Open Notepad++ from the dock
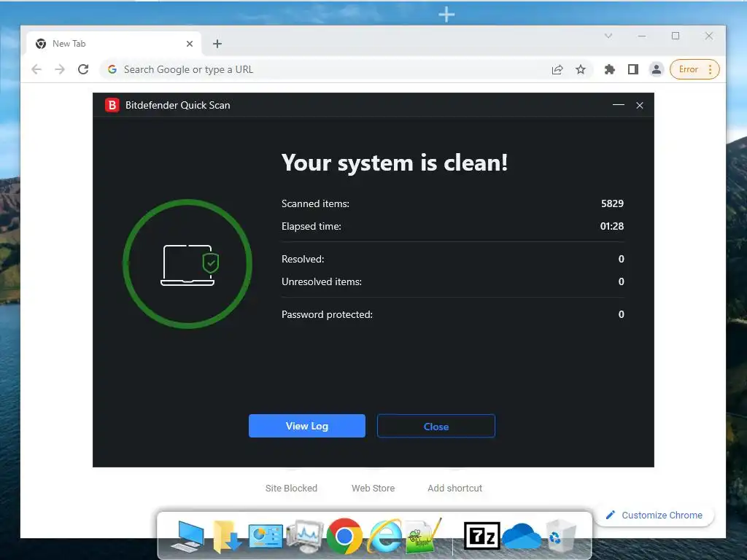Viewport: 747px width, 560px height. tap(423, 537)
